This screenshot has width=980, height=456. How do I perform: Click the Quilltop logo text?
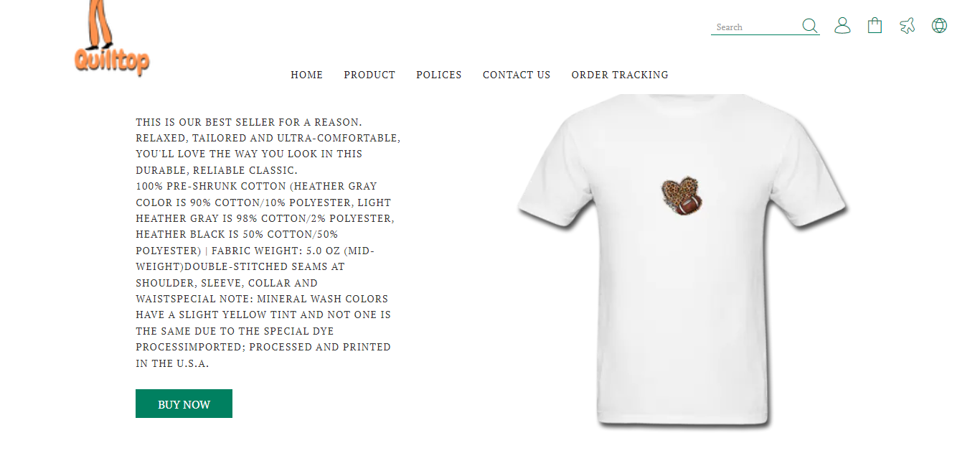coord(112,60)
